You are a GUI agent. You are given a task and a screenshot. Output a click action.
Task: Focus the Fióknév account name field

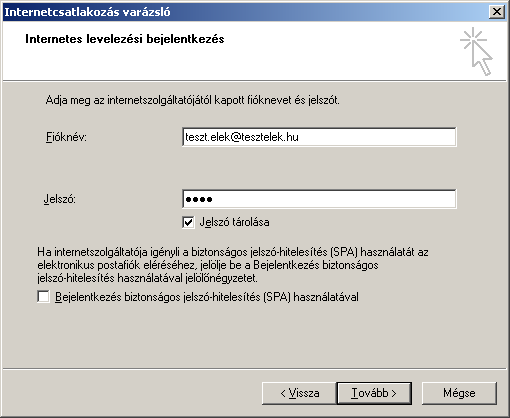[319, 137]
